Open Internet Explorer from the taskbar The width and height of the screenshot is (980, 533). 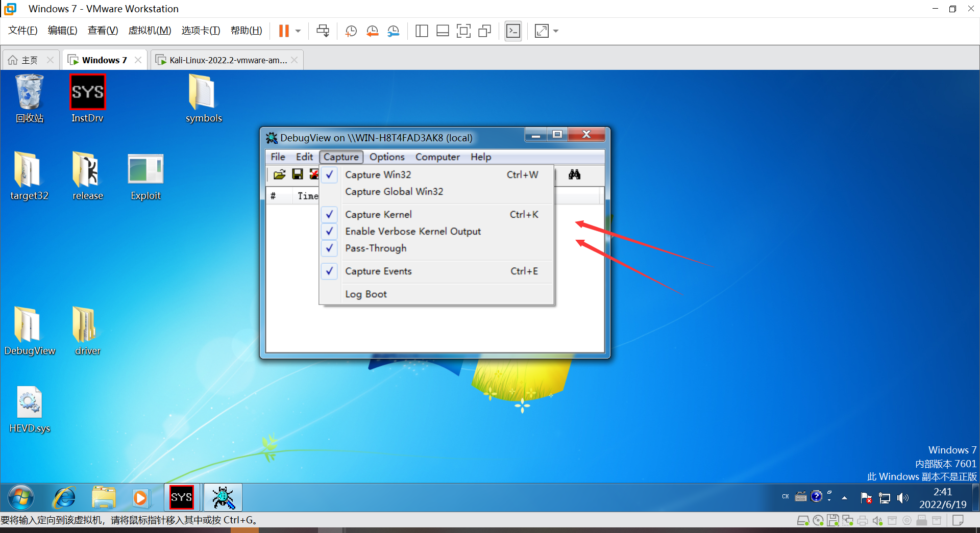point(64,498)
